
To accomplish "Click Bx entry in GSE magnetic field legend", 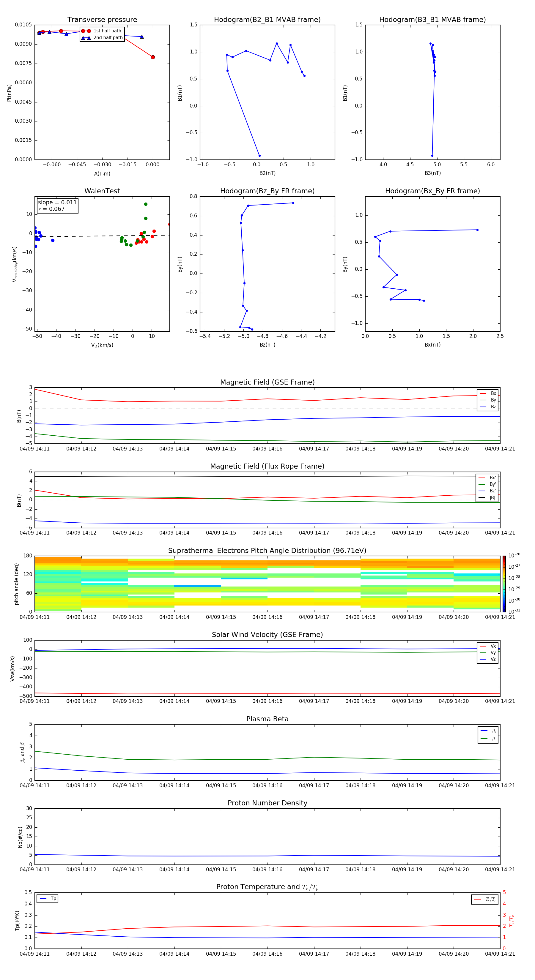I will pos(488,393).
